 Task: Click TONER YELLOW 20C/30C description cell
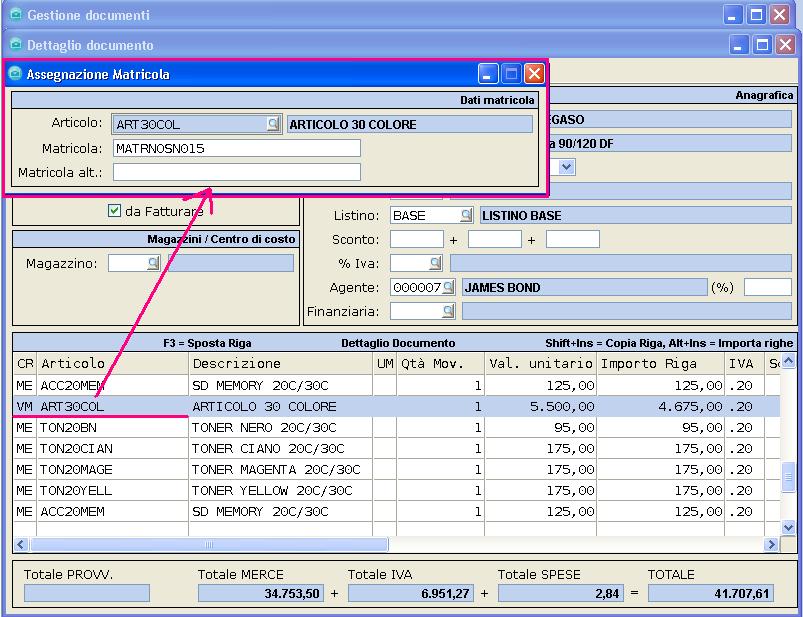[x=281, y=490]
